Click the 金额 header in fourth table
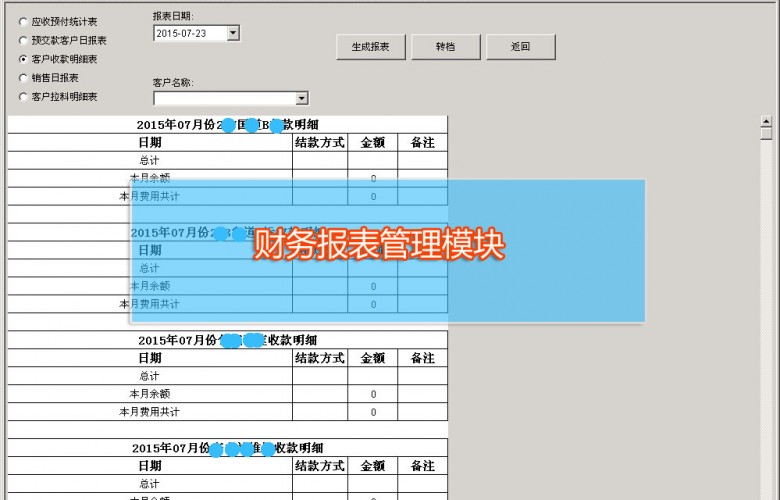Image resolution: width=780 pixels, height=500 pixels. (x=373, y=466)
